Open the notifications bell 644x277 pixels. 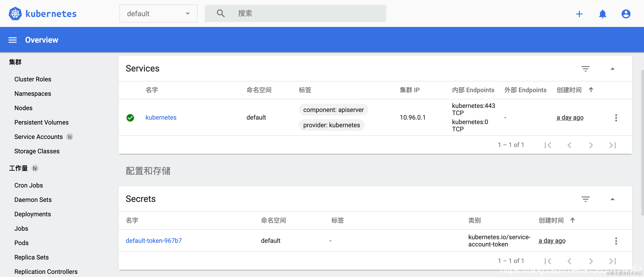602,14
